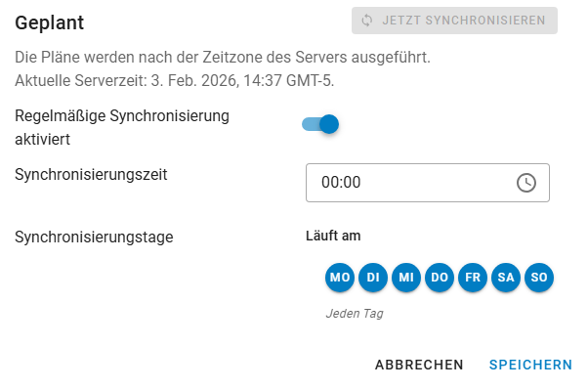Toggle the FR day button

point(473,278)
